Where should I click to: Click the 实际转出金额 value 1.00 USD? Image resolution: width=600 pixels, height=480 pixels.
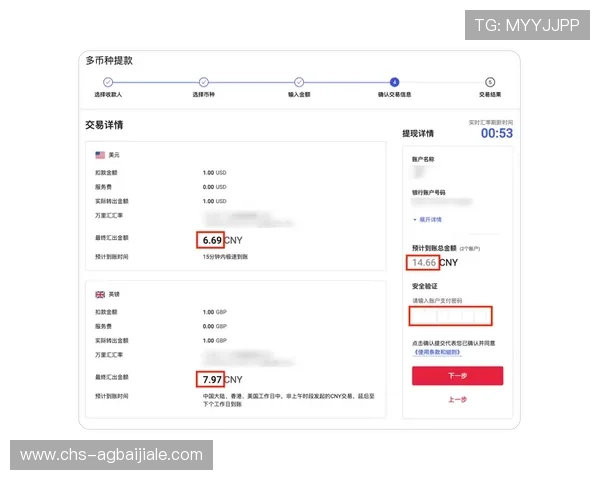[215, 201]
